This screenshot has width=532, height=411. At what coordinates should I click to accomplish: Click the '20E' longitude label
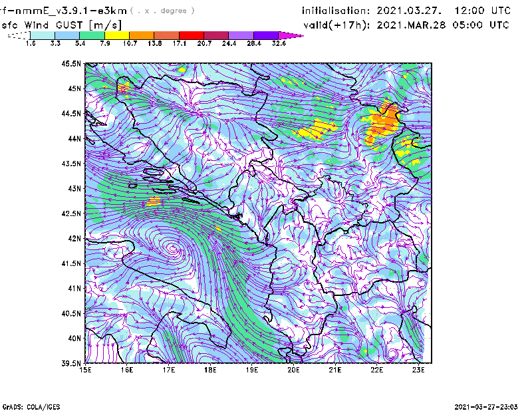click(x=293, y=370)
